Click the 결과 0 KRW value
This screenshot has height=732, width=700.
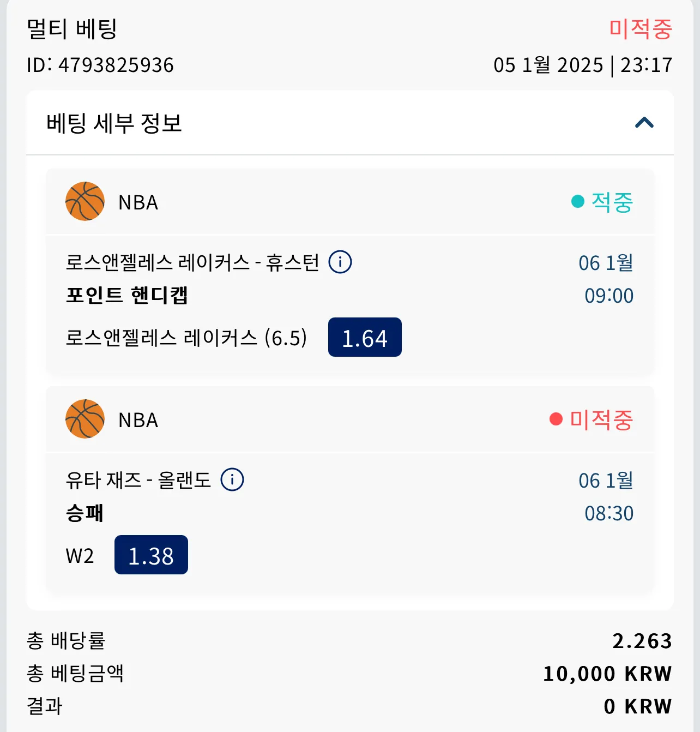tap(638, 706)
